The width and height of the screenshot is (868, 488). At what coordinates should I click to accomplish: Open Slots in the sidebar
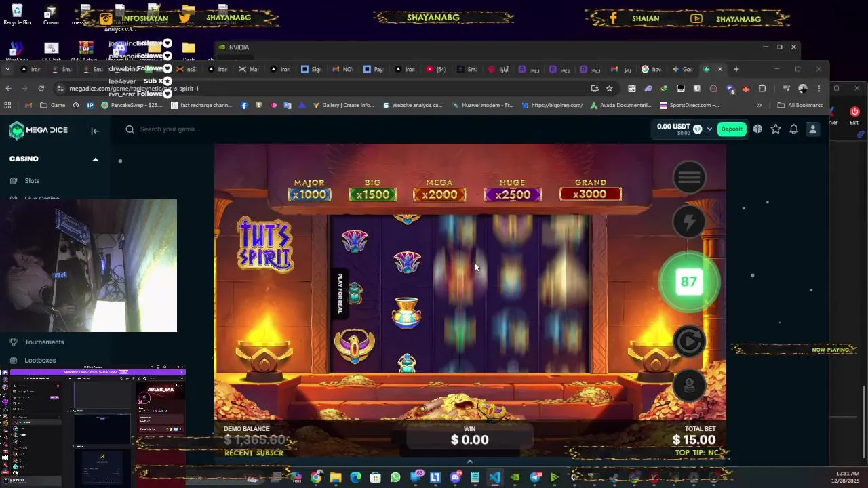pos(32,181)
